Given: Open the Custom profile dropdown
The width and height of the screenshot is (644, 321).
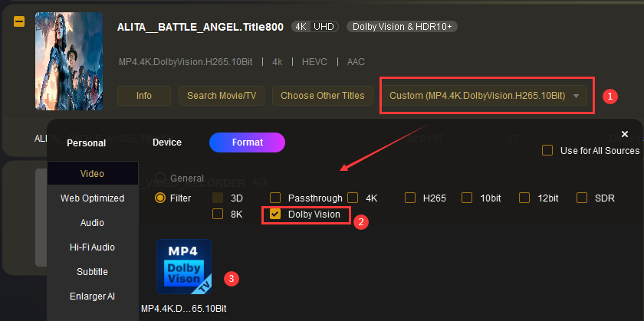Looking at the screenshot, I should pos(487,96).
